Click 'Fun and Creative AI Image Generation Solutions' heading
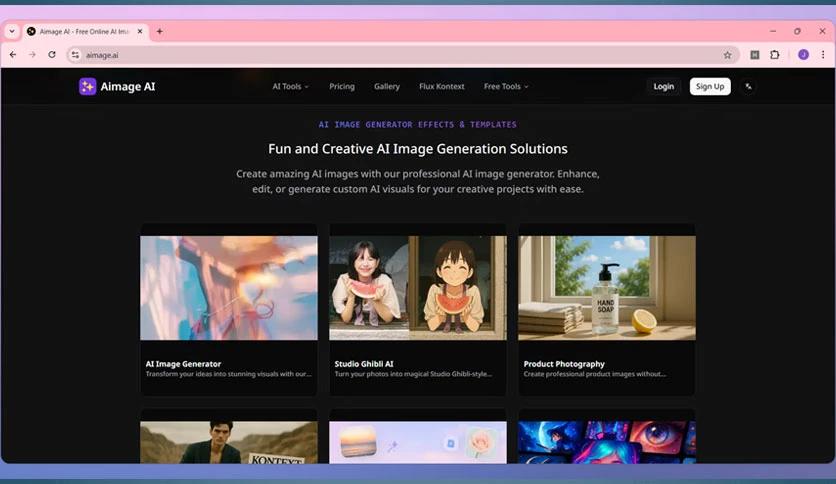Image resolution: width=836 pixels, height=484 pixels. (x=417, y=149)
